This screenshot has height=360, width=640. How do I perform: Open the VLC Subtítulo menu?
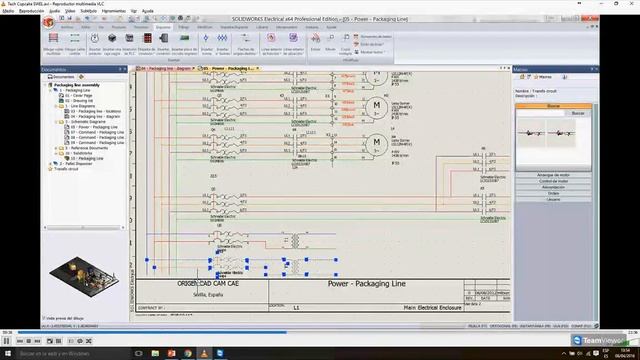(x=89, y=11)
